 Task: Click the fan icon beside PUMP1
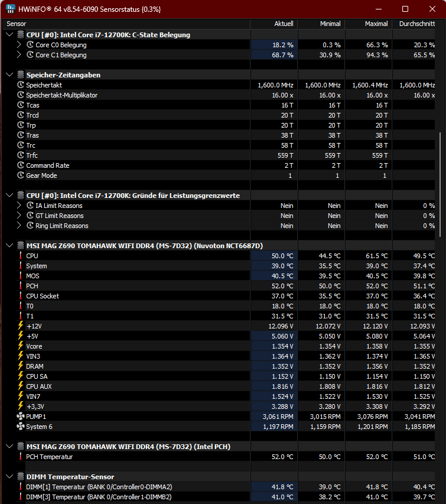point(21,416)
